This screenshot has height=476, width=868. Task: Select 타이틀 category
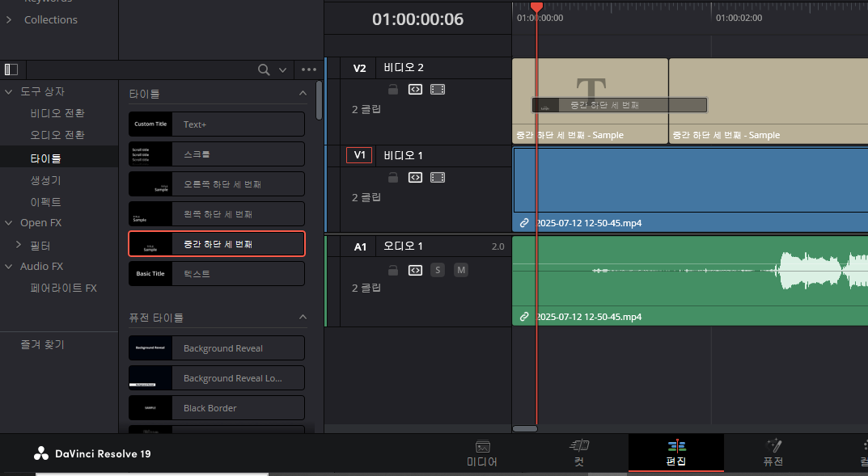tap(45, 158)
